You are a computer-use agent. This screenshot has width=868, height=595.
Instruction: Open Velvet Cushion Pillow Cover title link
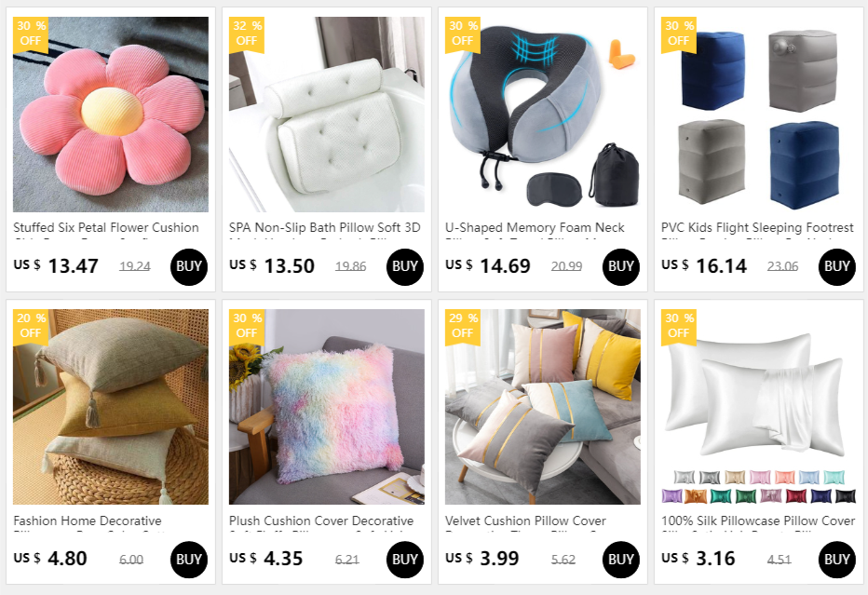click(x=525, y=521)
